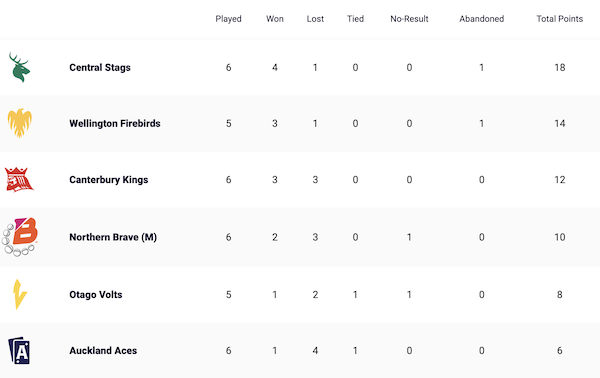Sort by the Total Points column header

[559, 19]
